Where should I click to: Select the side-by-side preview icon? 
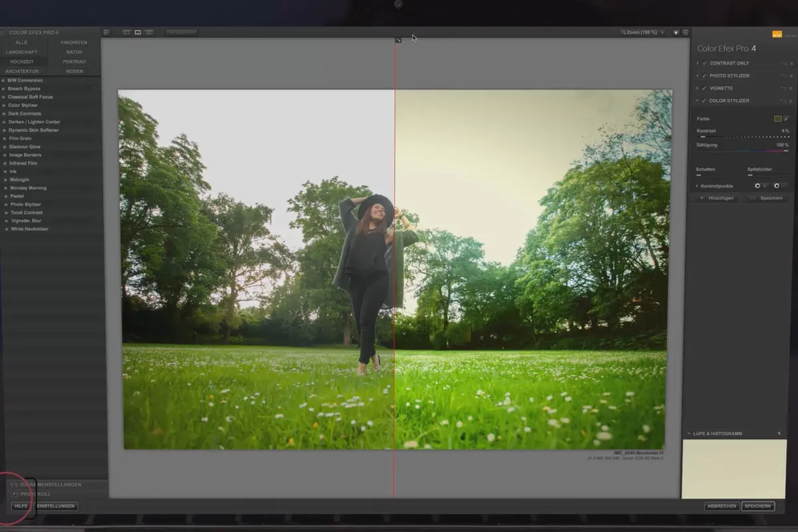coord(149,32)
